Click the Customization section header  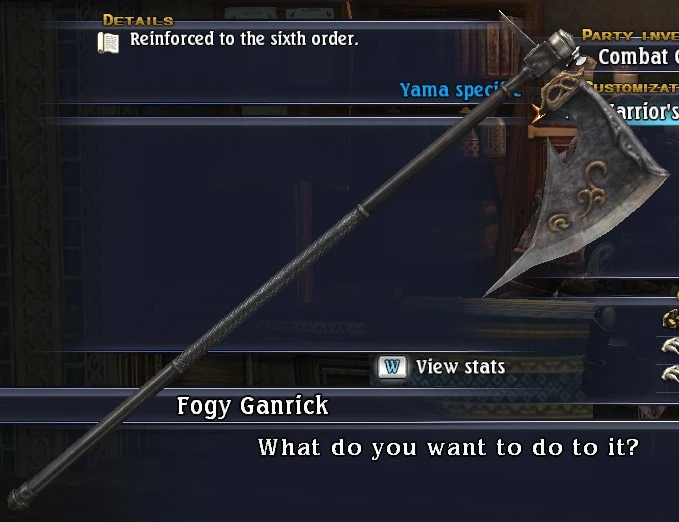click(x=634, y=88)
